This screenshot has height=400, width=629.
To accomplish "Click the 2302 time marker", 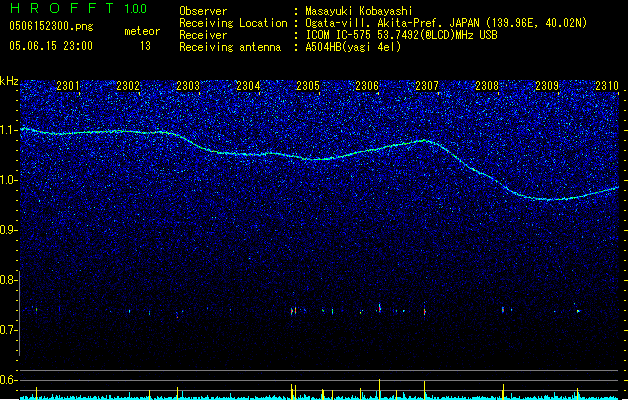I will (x=128, y=86).
